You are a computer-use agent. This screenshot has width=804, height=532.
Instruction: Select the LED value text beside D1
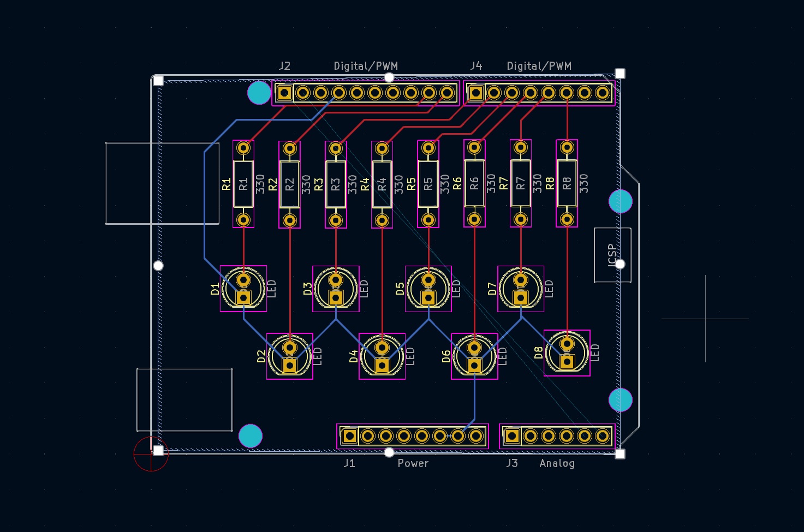pos(271,289)
